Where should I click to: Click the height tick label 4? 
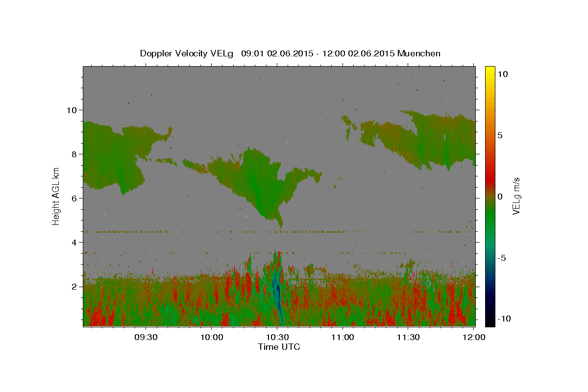tap(75, 242)
